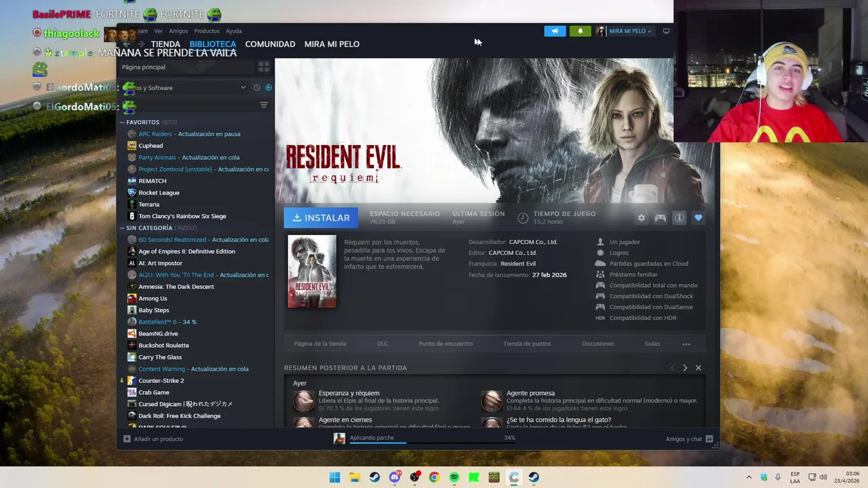Open the Ver menu
Screen dimensions: 868x488
point(158,31)
